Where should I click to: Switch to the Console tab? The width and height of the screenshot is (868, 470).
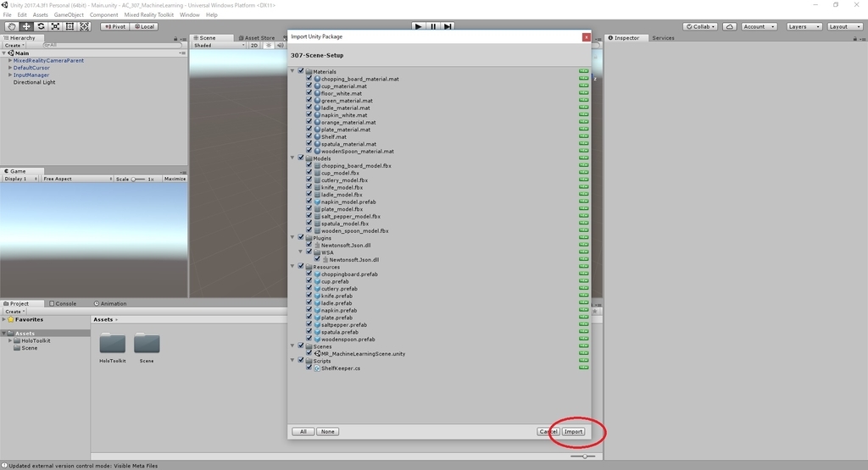(63, 303)
